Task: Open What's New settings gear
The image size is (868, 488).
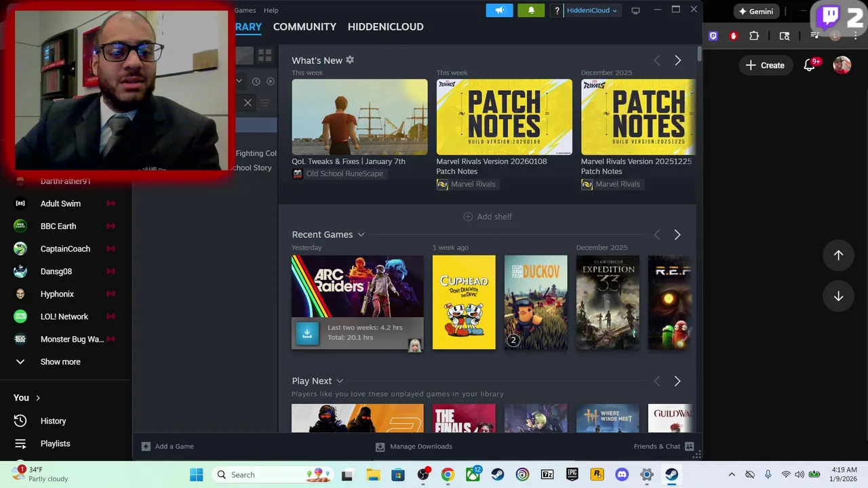Action: coord(350,60)
